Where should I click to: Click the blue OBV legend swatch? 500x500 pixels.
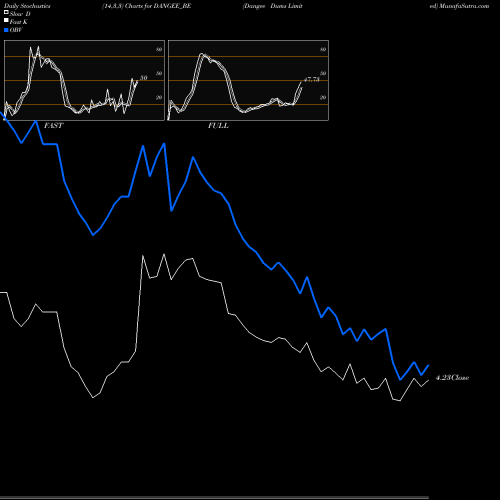6,30
